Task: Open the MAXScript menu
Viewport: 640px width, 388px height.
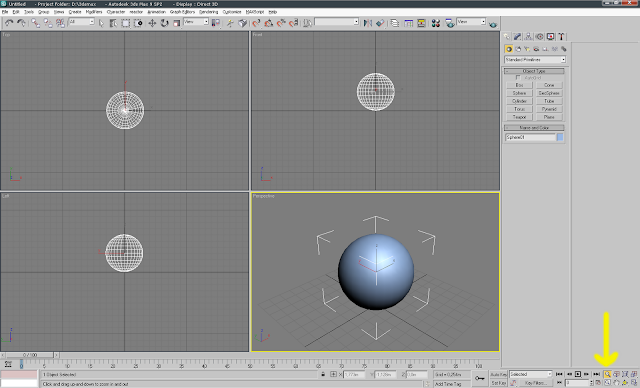Action: pyautogui.click(x=255, y=12)
